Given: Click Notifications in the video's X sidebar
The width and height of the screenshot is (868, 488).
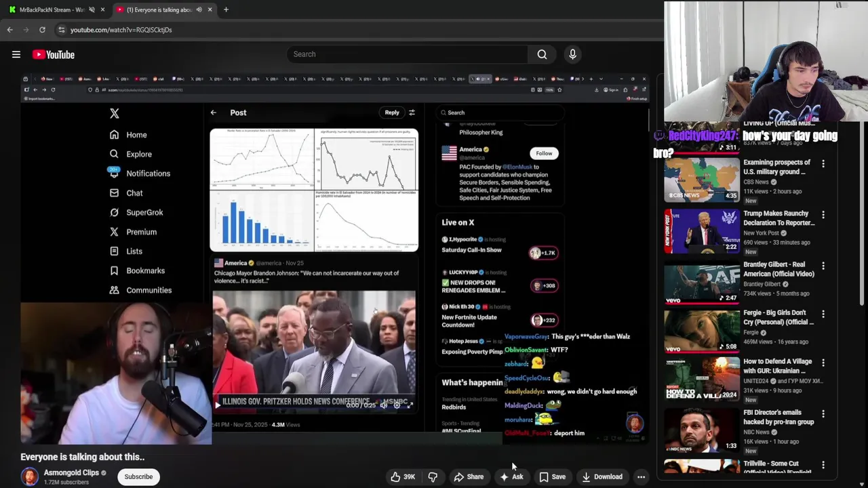Looking at the screenshot, I should click(140, 174).
